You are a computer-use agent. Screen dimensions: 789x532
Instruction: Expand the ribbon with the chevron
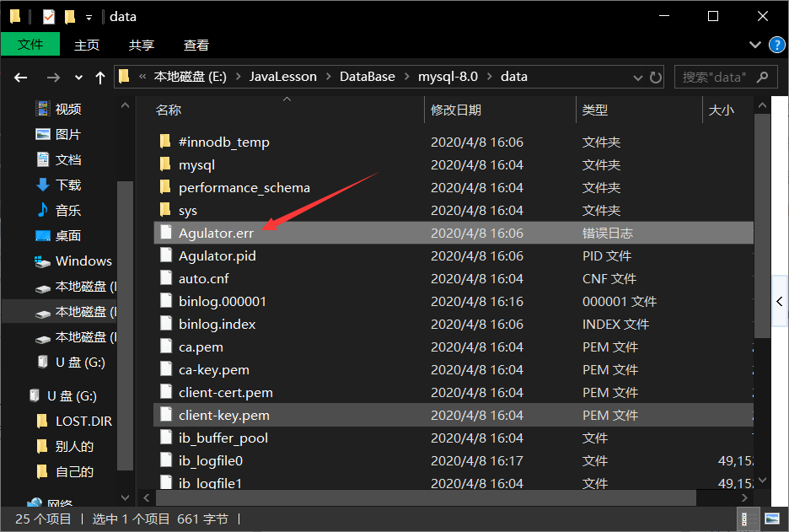(x=754, y=45)
